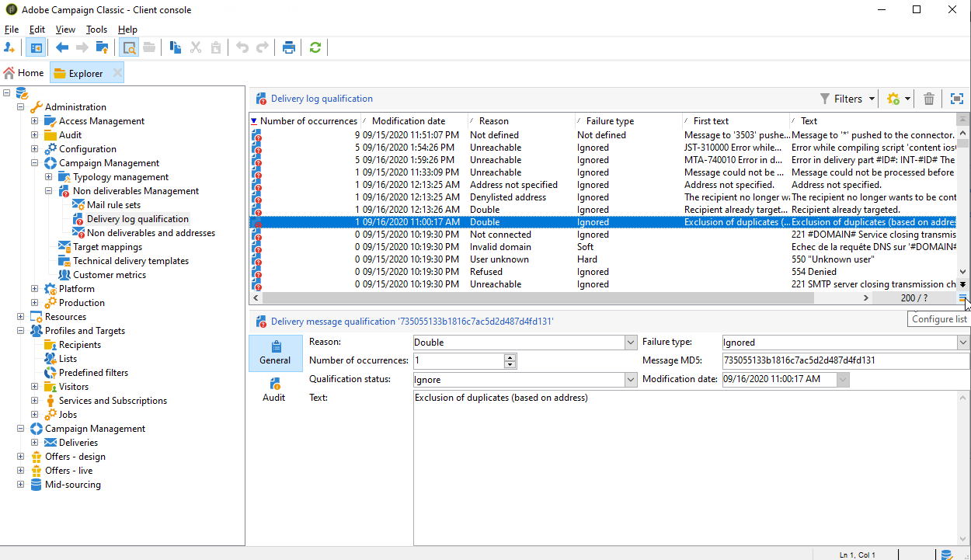
Task: Open the Tools menu
Action: (x=96, y=30)
